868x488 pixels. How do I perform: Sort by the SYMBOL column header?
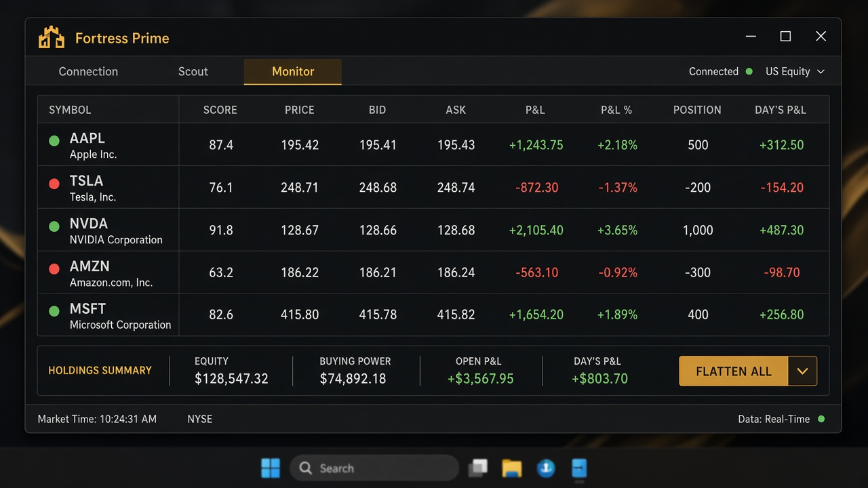pos(70,110)
